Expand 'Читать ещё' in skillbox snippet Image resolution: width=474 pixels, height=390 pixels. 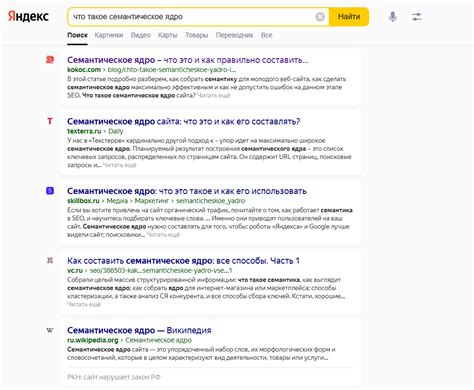coord(163,235)
